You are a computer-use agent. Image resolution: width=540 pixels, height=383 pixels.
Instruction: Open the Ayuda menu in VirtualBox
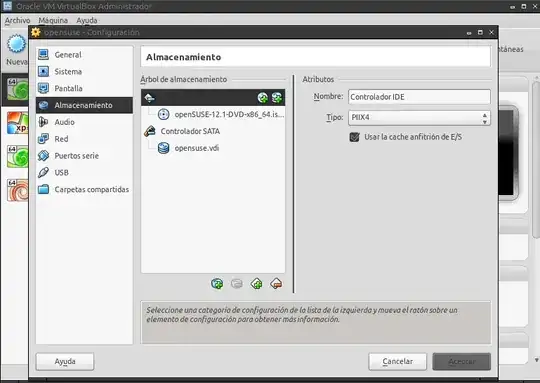click(x=86, y=20)
